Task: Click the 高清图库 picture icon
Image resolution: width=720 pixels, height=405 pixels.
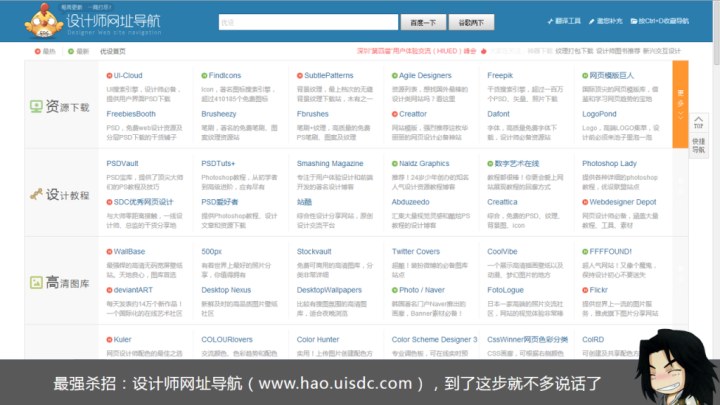Action: pyautogui.click(x=36, y=282)
